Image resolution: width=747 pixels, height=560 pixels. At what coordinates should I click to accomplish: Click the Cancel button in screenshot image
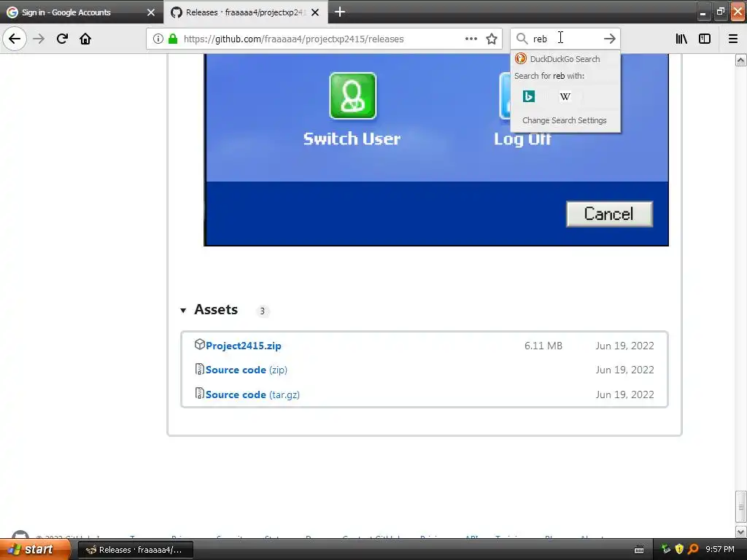click(x=609, y=214)
